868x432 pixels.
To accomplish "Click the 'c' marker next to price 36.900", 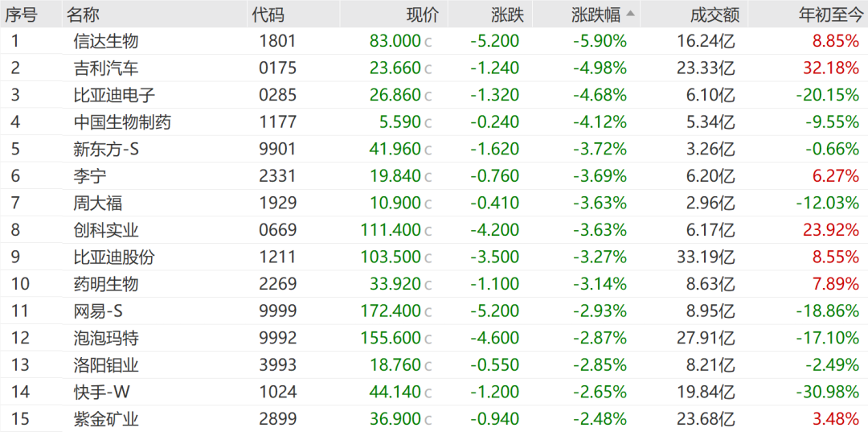I will click(x=428, y=420).
